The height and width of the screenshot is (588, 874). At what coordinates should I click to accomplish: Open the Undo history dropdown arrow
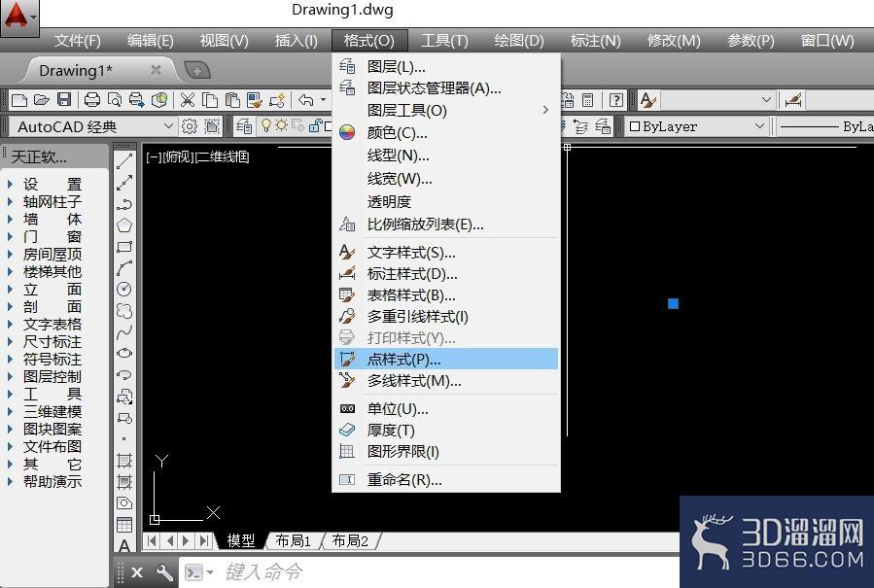pos(323,100)
